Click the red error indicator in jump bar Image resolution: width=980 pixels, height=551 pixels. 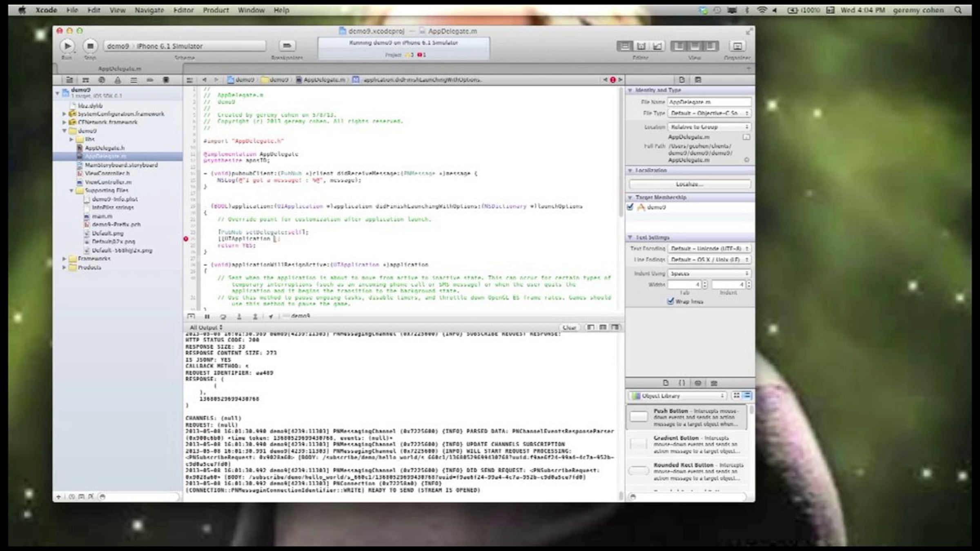(x=612, y=80)
